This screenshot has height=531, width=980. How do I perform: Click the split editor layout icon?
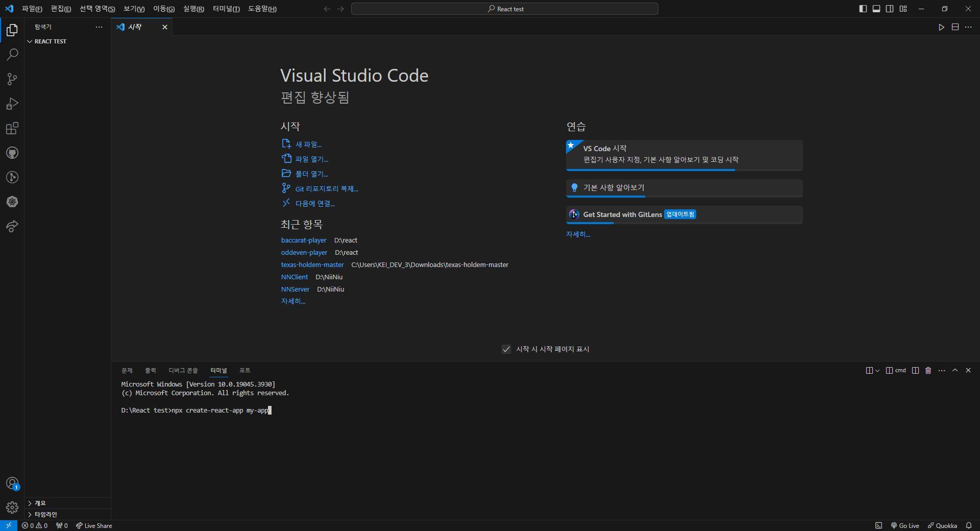click(x=955, y=27)
